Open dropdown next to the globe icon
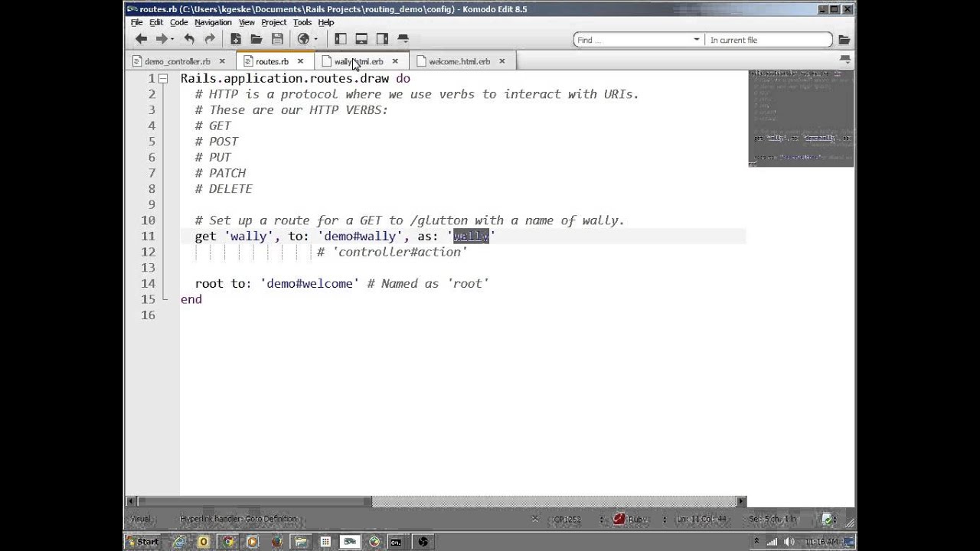The width and height of the screenshot is (980, 551). (315, 40)
